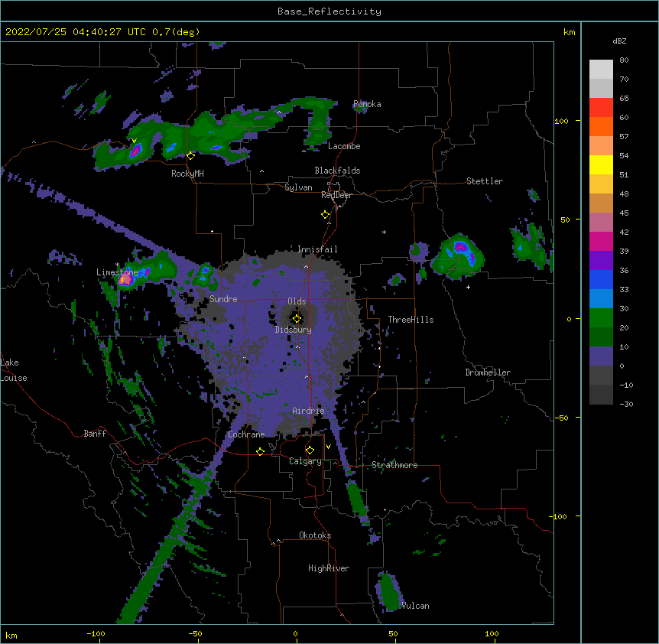Viewport: 659px width, 644px height.
Task: Click the yellow V marker above the storm cell west of RockyMH
Action: (x=134, y=141)
